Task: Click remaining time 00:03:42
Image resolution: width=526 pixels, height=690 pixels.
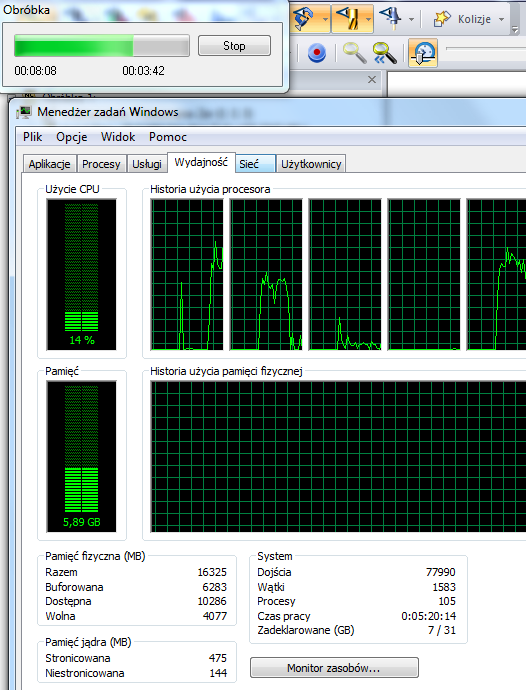Action: 143,71
